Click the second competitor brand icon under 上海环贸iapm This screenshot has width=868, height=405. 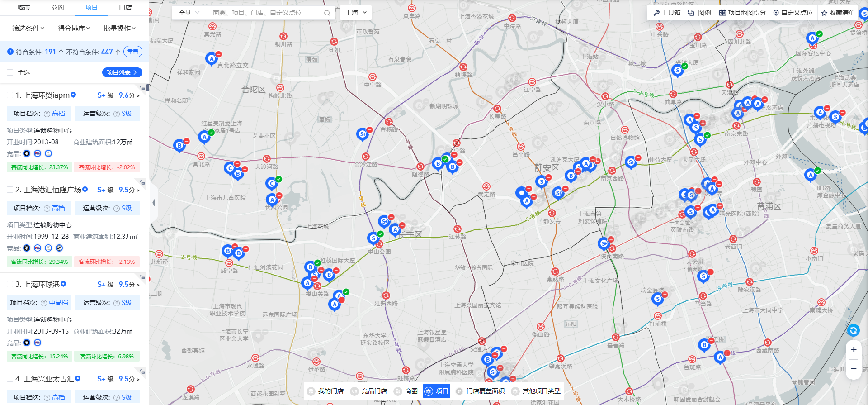point(38,153)
